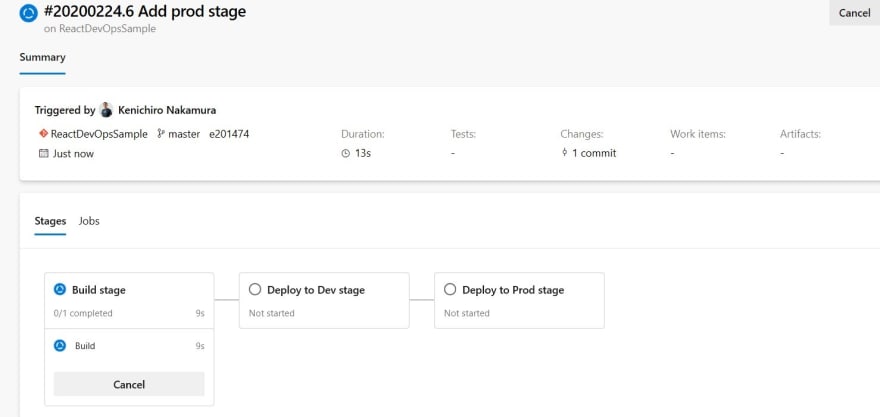
Task: Cancel the Build stage using its Cancel button
Action: click(x=129, y=384)
